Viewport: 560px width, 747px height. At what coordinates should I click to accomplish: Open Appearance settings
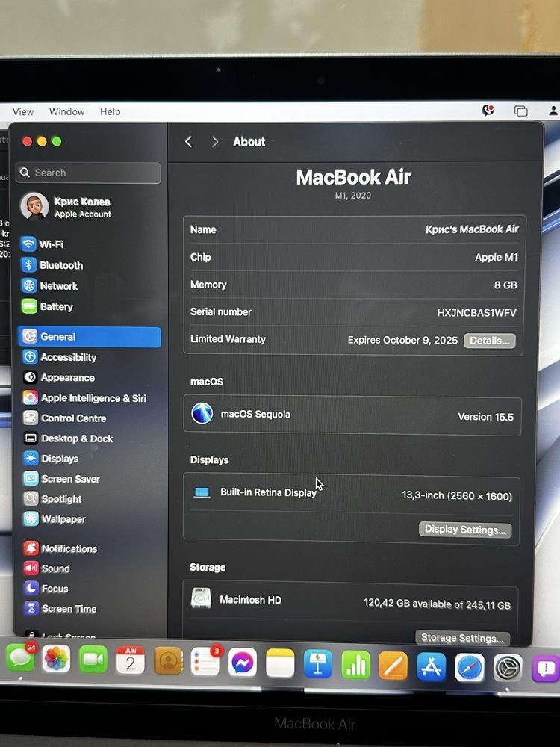pos(90,377)
